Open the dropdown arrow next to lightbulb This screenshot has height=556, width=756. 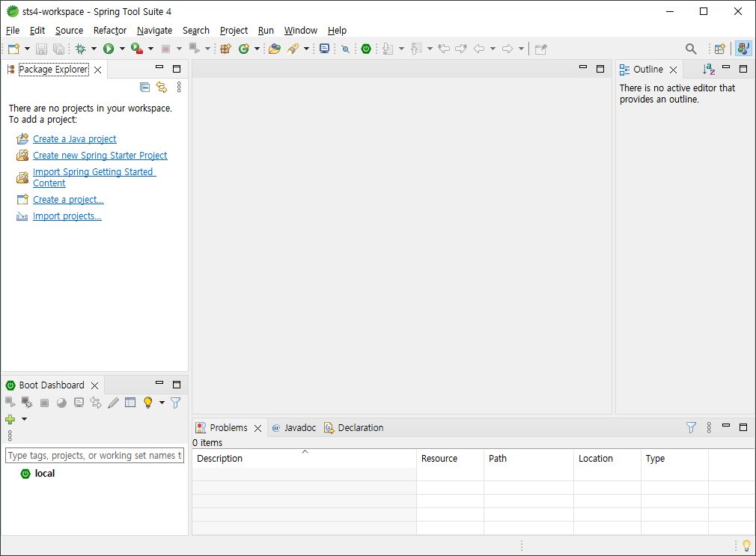(x=162, y=403)
